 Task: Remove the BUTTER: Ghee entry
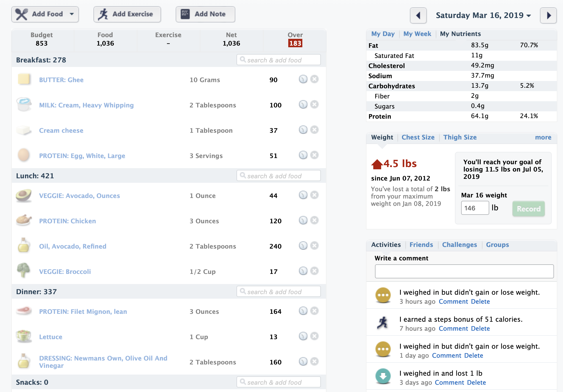click(314, 79)
